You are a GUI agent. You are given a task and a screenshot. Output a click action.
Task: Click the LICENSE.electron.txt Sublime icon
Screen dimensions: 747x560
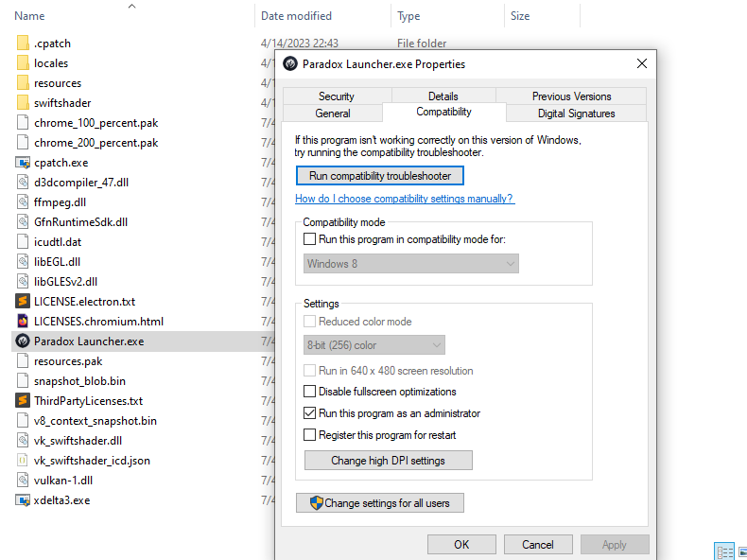tap(23, 301)
